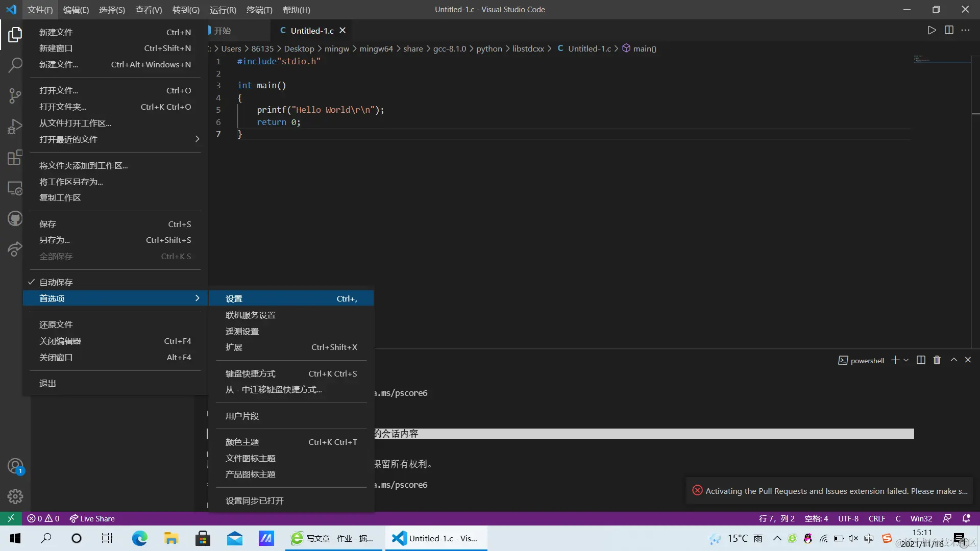Image resolution: width=980 pixels, height=551 pixels.
Task: Run the C file with play button
Action: [x=932, y=30]
